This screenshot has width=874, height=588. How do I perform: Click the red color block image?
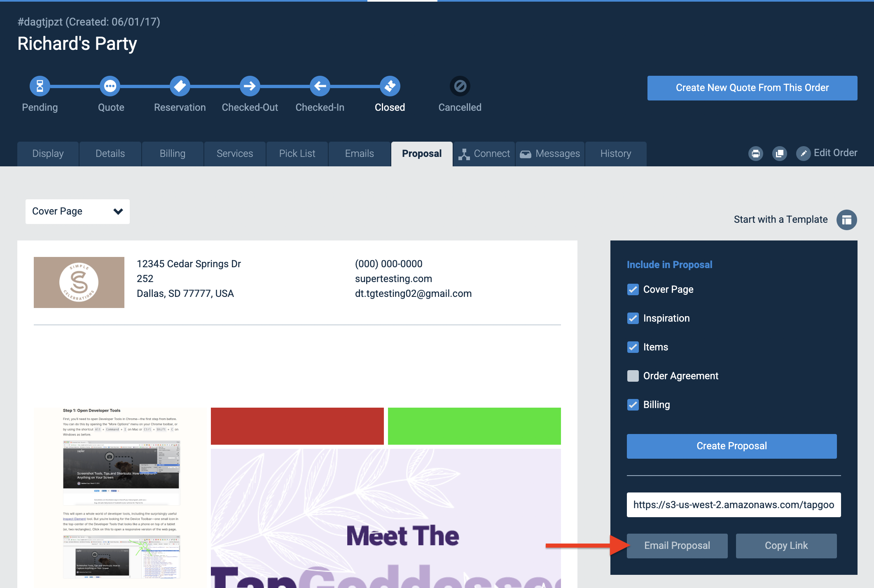(297, 426)
